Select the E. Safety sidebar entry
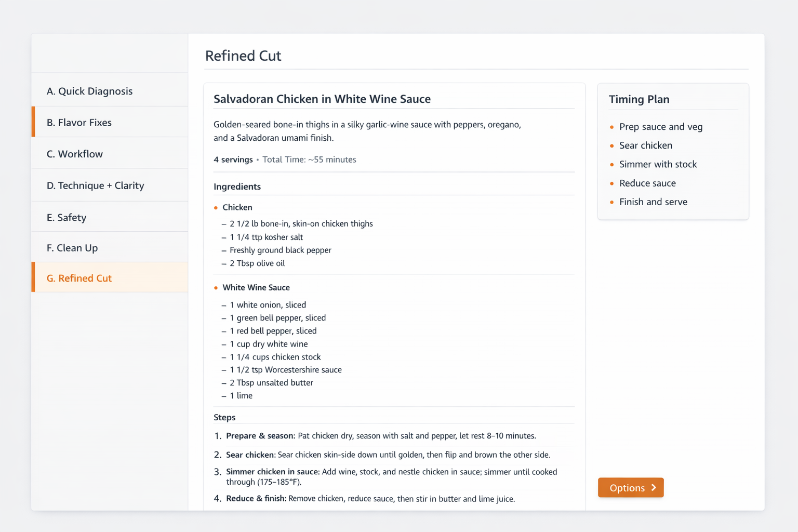 coord(66,217)
